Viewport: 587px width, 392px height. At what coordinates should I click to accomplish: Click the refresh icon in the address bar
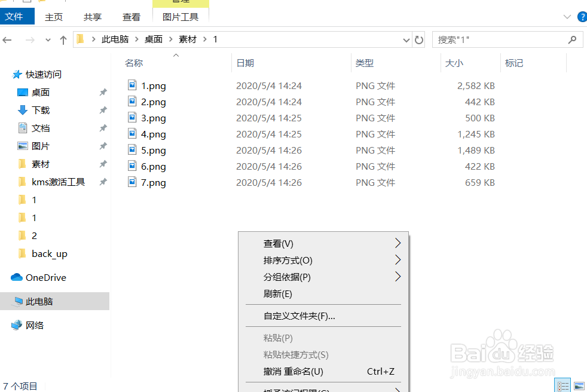click(418, 39)
